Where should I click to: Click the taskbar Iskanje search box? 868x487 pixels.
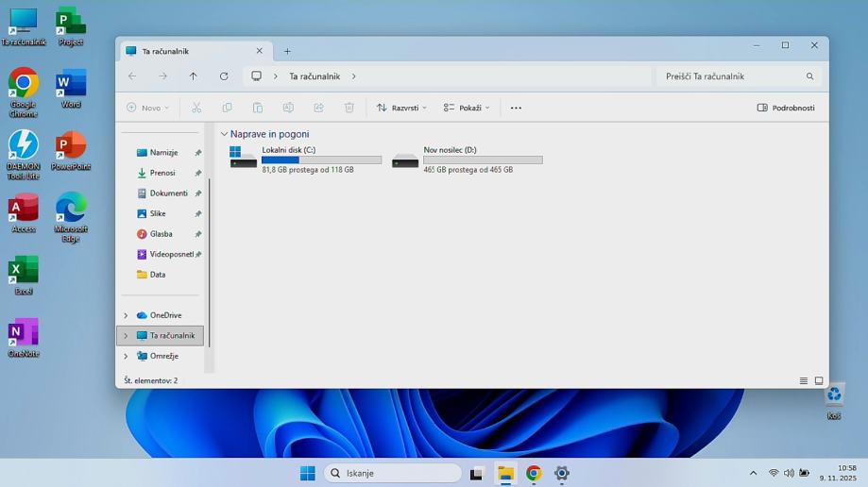coord(393,473)
